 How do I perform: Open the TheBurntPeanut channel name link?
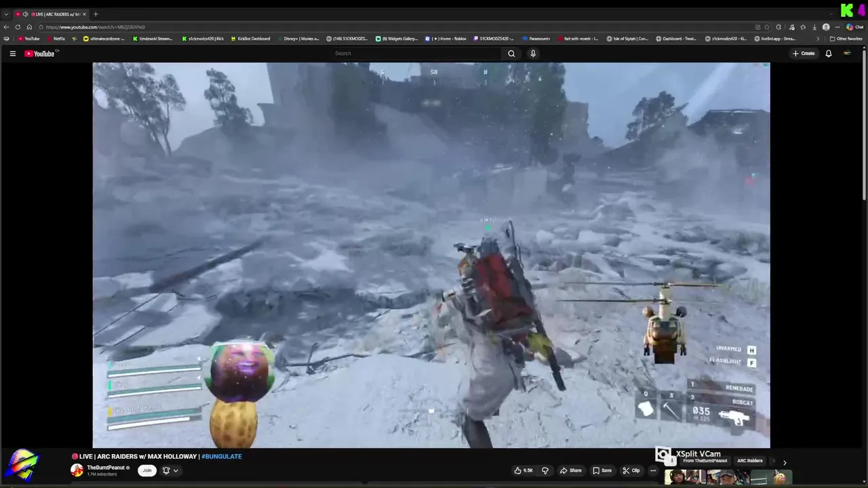click(106, 468)
